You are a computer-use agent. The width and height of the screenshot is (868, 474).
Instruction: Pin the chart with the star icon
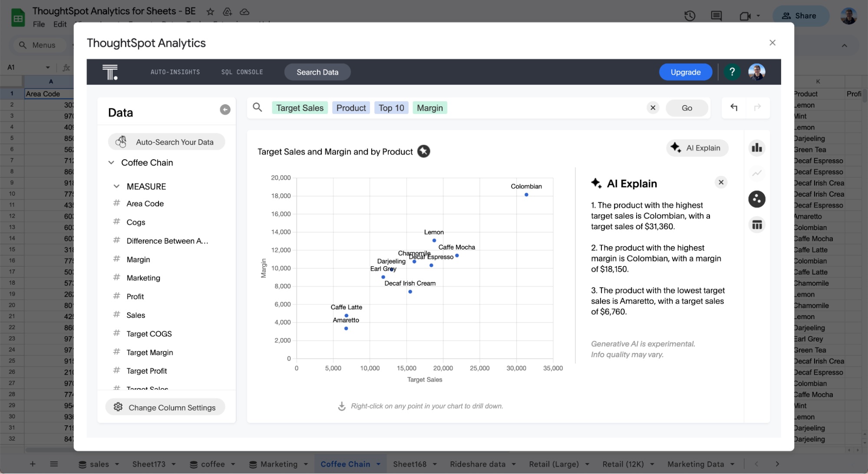pos(423,151)
